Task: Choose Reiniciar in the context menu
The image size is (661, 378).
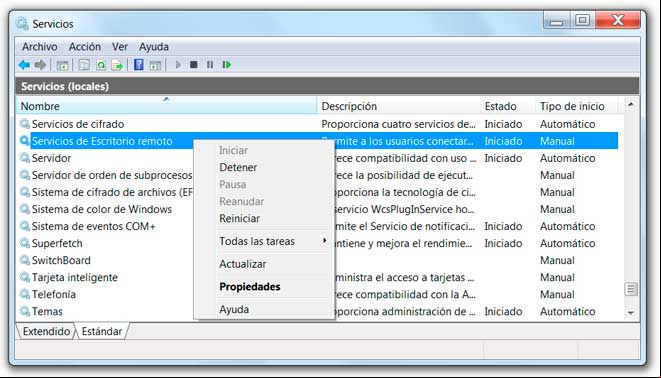Action: [239, 218]
